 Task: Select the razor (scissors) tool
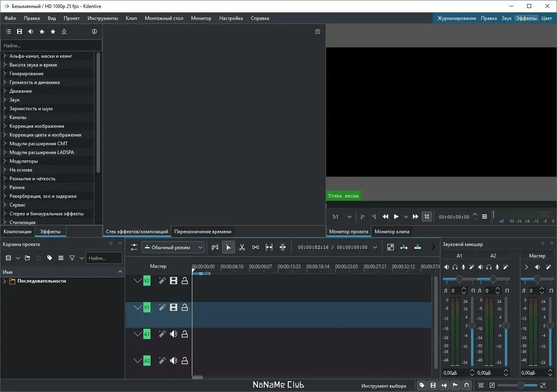pos(242,247)
